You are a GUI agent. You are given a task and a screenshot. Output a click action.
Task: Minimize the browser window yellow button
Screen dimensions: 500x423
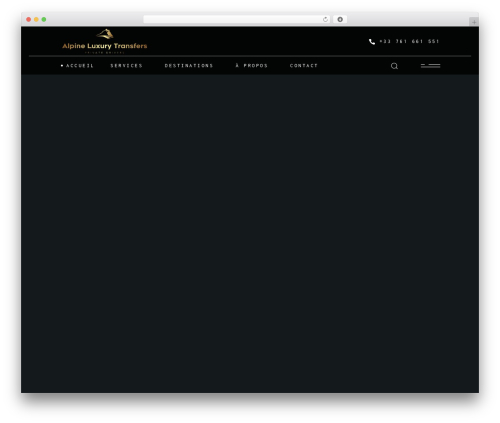click(36, 19)
